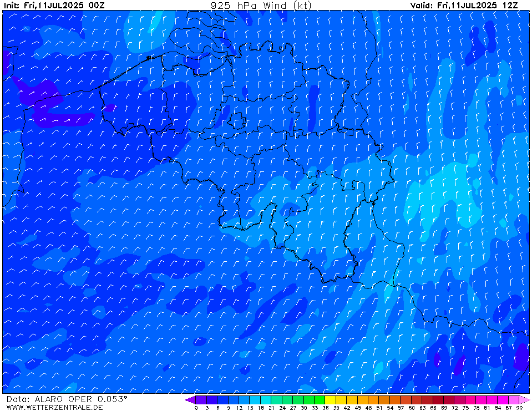
Task: Select the legend swatch between 0 and 3
Action: [x=201, y=400]
